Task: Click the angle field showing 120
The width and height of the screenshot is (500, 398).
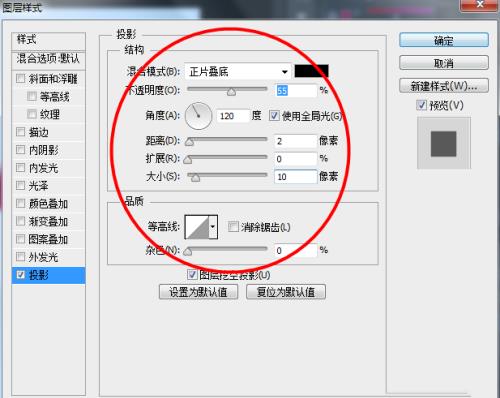Action: pyautogui.click(x=233, y=116)
